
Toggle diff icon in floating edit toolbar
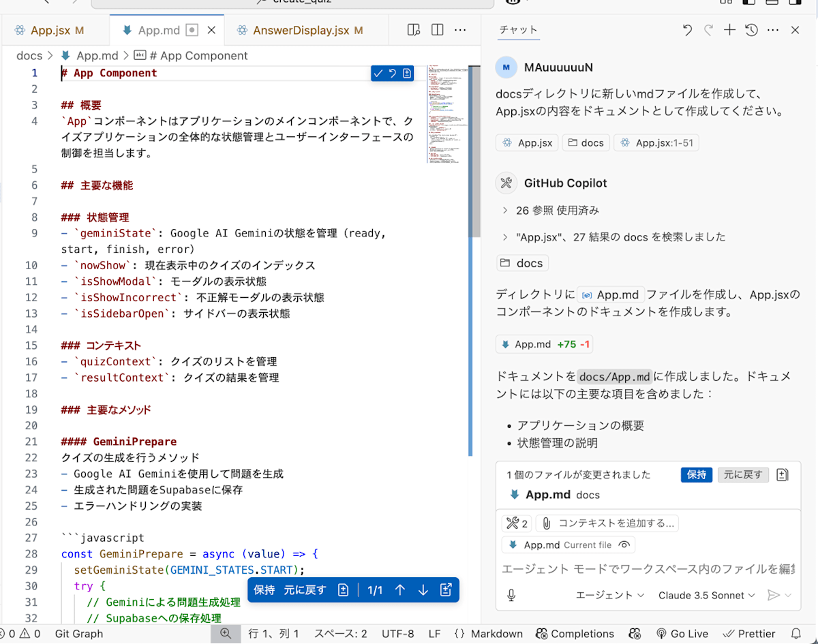click(344, 590)
